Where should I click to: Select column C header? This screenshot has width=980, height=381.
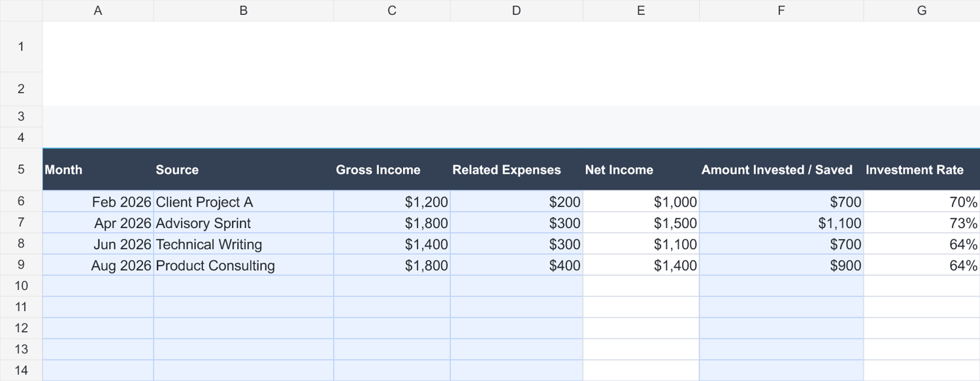coord(392,10)
